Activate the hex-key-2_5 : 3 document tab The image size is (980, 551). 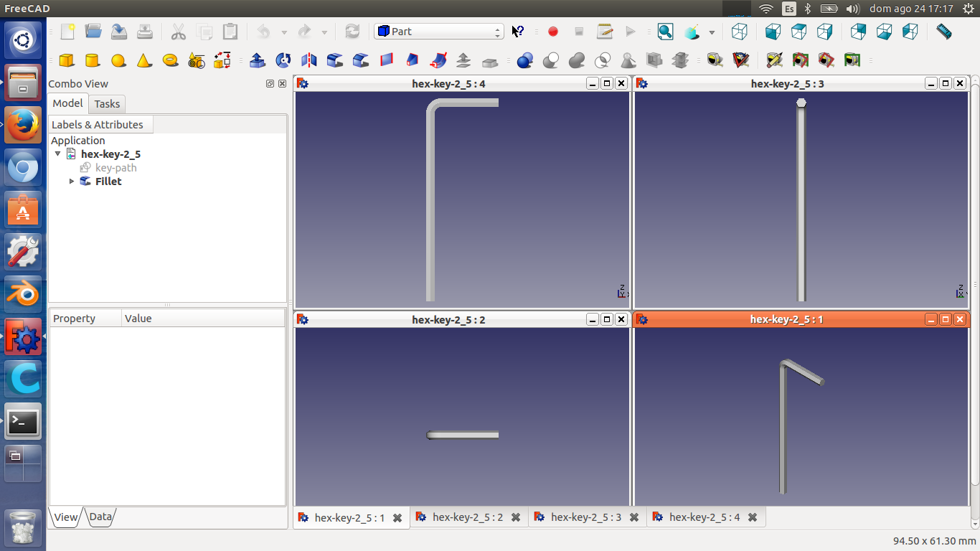coord(586,517)
